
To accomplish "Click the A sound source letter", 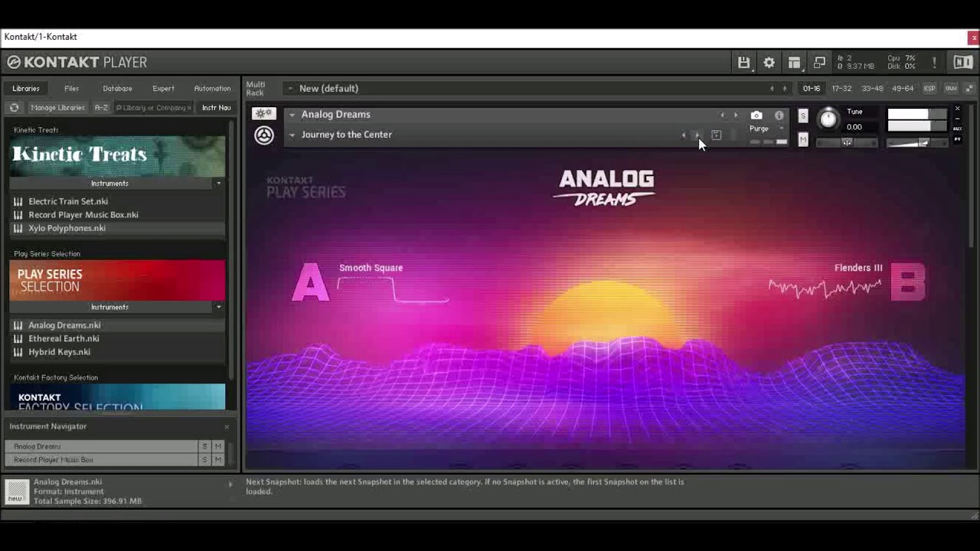I will [x=310, y=282].
